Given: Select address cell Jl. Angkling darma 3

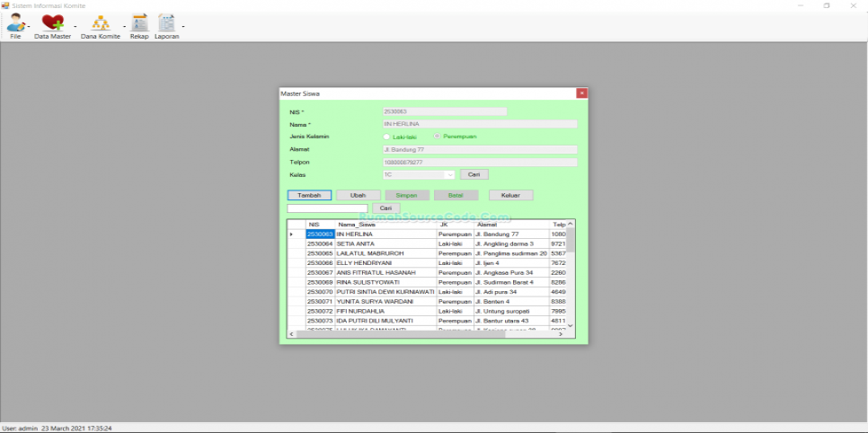Looking at the screenshot, I should point(511,244).
